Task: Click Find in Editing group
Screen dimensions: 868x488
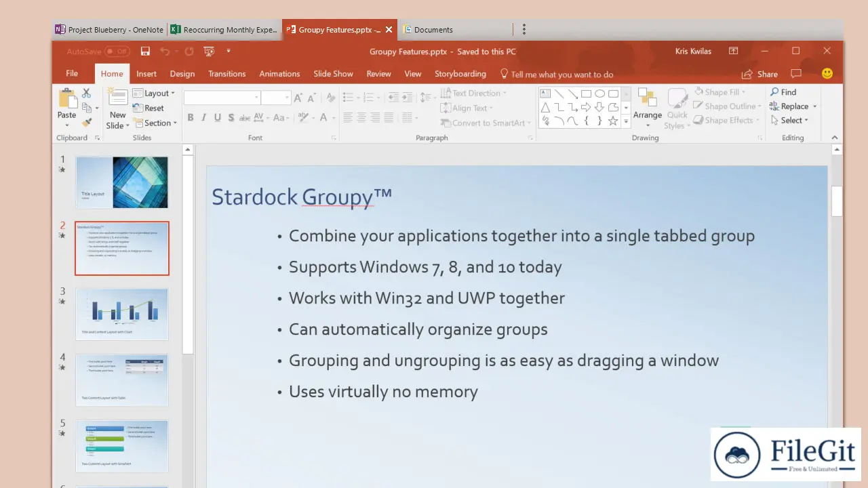Action: 783,92
